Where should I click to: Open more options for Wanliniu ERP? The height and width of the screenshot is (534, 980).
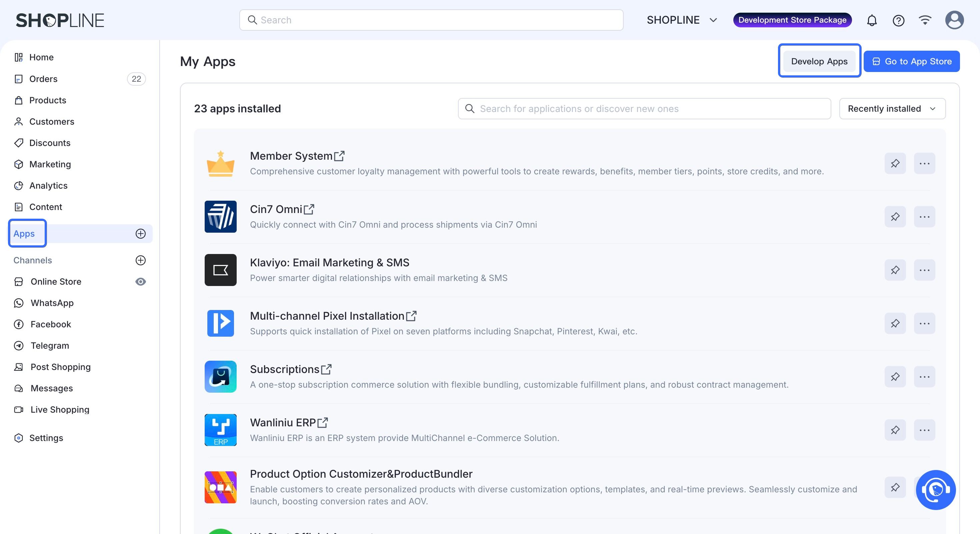pyautogui.click(x=924, y=430)
